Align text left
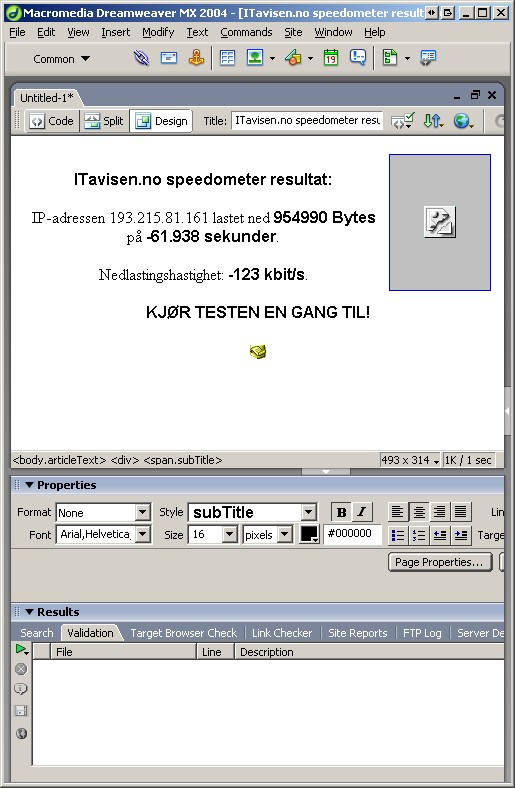The image size is (515, 788). tap(397, 512)
